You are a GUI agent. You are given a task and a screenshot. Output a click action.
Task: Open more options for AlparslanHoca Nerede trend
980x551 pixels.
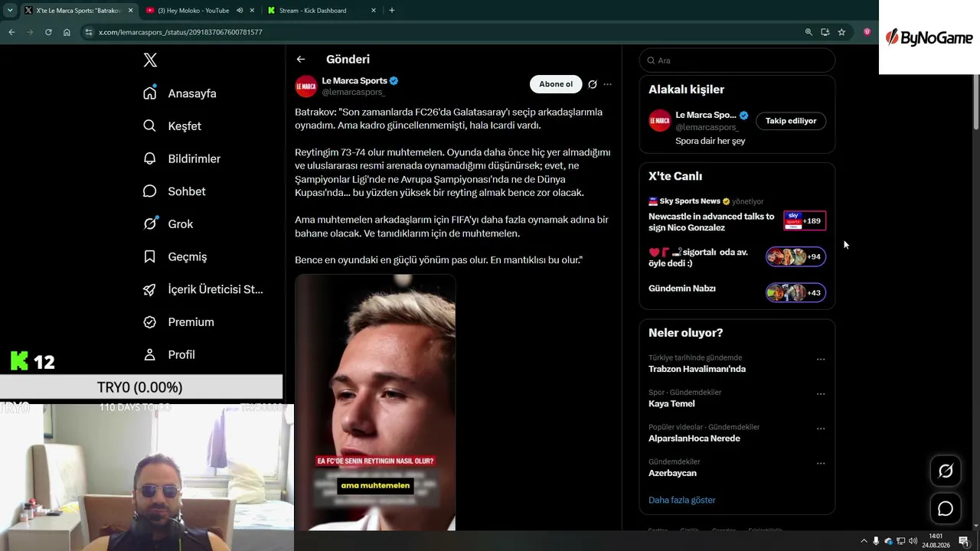pyautogui.click(x=821, y=429)
